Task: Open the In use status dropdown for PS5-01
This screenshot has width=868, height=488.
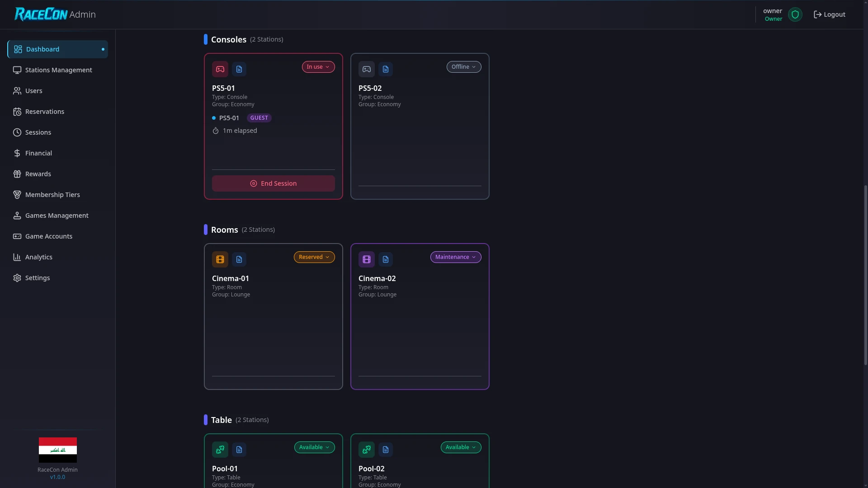Action: tap(318, 66)
